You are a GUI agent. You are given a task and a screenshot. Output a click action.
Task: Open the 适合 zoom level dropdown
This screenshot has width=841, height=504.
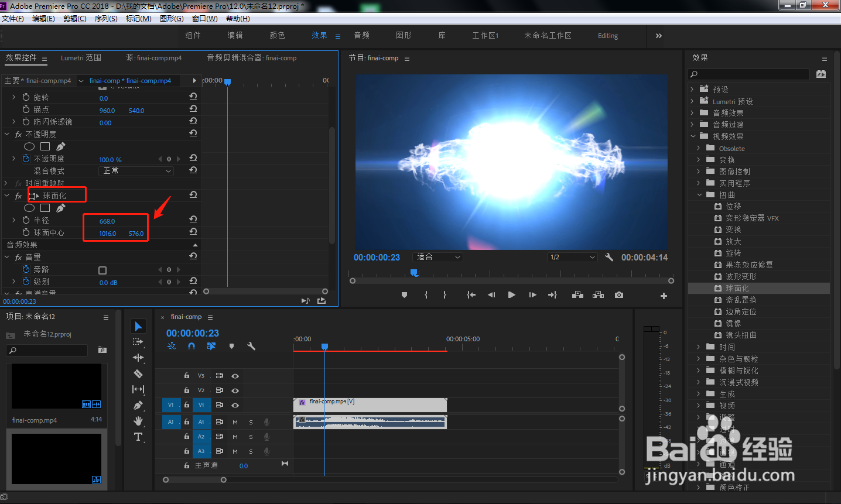(x=437, y=257)
